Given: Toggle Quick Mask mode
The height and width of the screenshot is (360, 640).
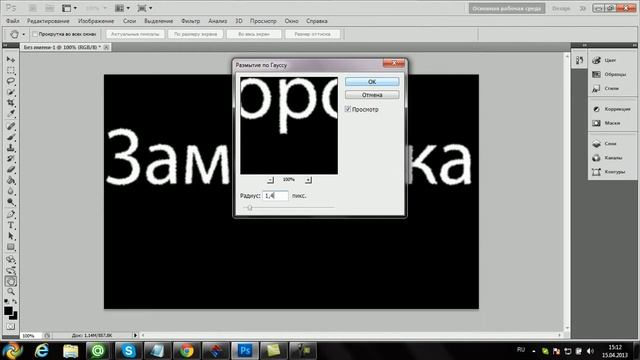Looking at the screenshot, I should (11, 327).
